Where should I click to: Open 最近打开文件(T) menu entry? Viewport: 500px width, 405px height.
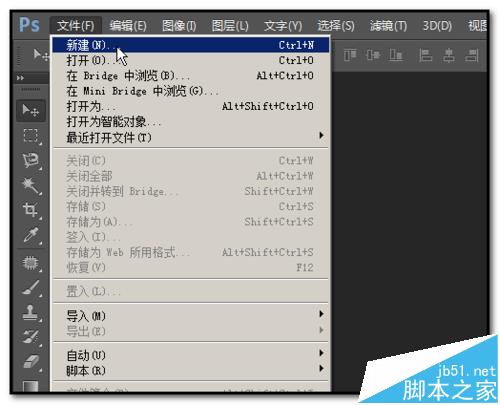(191, 137)
